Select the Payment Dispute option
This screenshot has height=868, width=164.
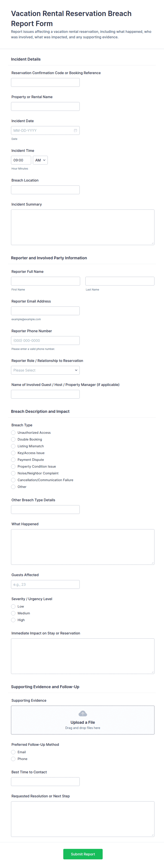[x=13, y=460]
